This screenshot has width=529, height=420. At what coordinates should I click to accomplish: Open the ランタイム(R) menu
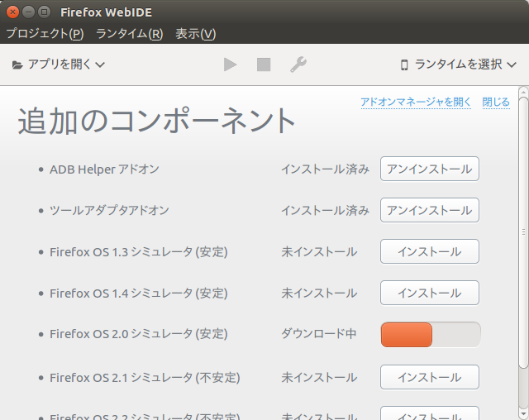pyautogui.click(x=130, y=34)
